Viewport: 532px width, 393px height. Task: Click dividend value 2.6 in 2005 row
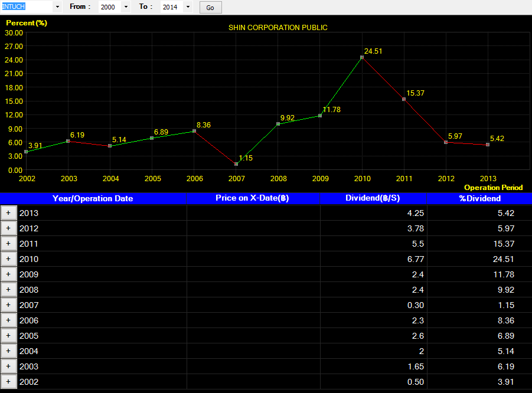click(418, 336)
